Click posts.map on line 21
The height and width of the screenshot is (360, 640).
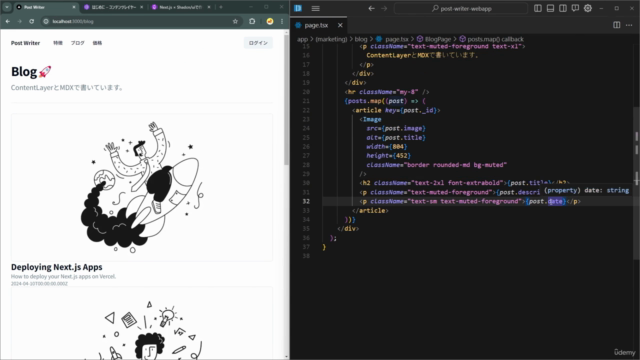[365, 101]
